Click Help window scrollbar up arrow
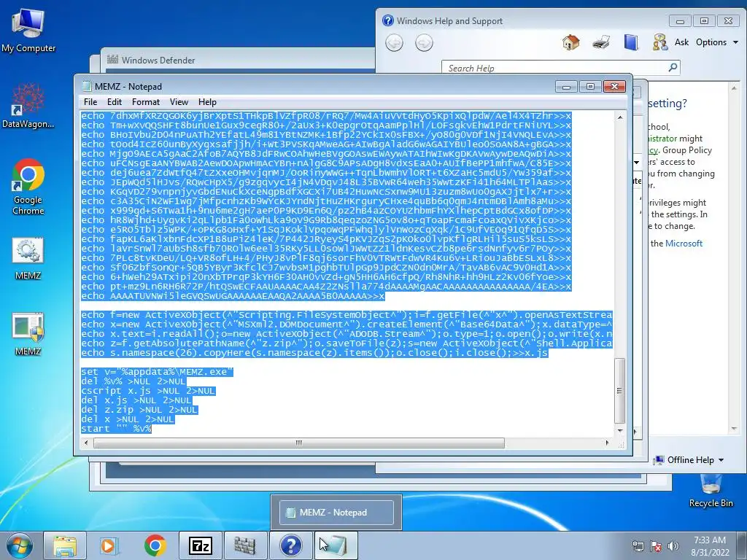The height and width of the screenshot is (560, 747). tap(734, 88)
